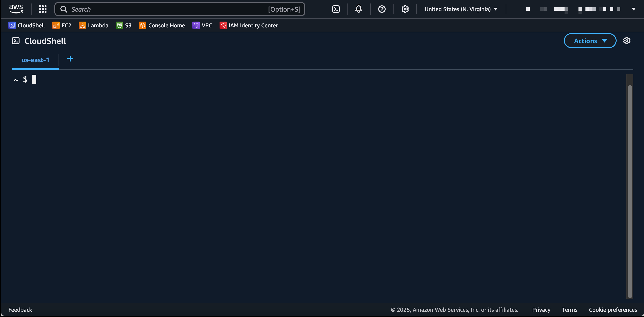Open the region selector for N. Virginia

click(461, 9)
